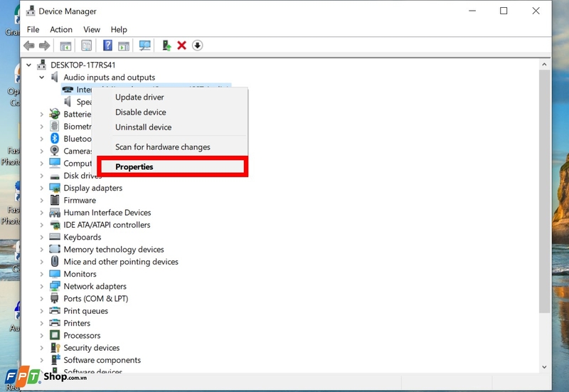Click the IDE ATA/ATAPI controllers icon
The height and width of the screenshot is (392, 569).
click(x=55, y=225)
